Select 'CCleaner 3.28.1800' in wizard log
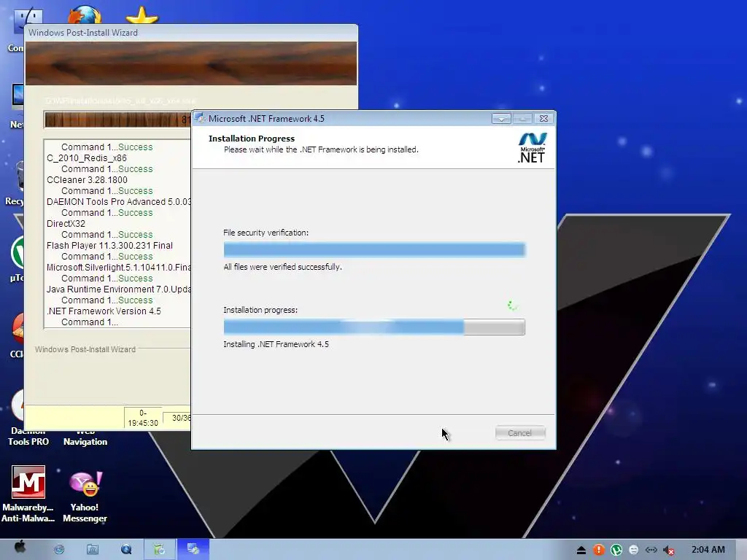This screenshot has width=747, height=560. pos(88,180)
